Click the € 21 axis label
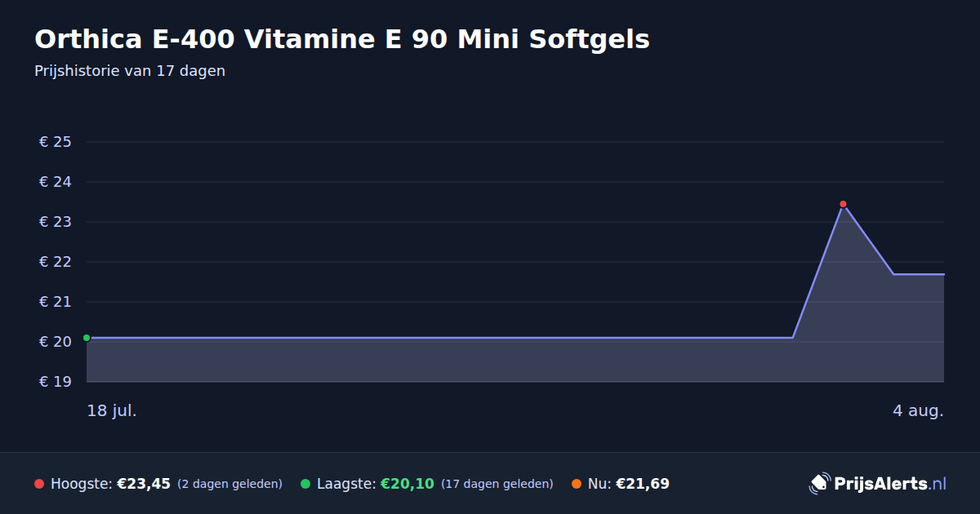Image resolution: width=980 pixels, height=514 pixels. pos(56,302)
